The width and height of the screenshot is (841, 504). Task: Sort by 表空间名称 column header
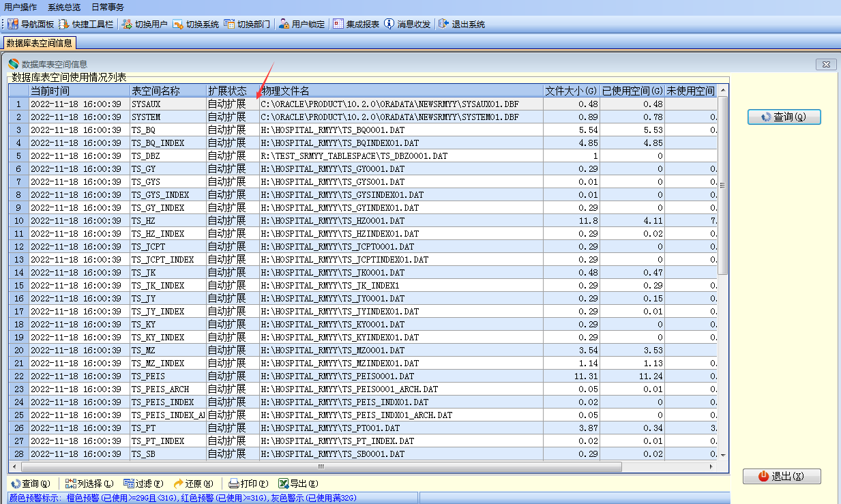coord(168,91)
